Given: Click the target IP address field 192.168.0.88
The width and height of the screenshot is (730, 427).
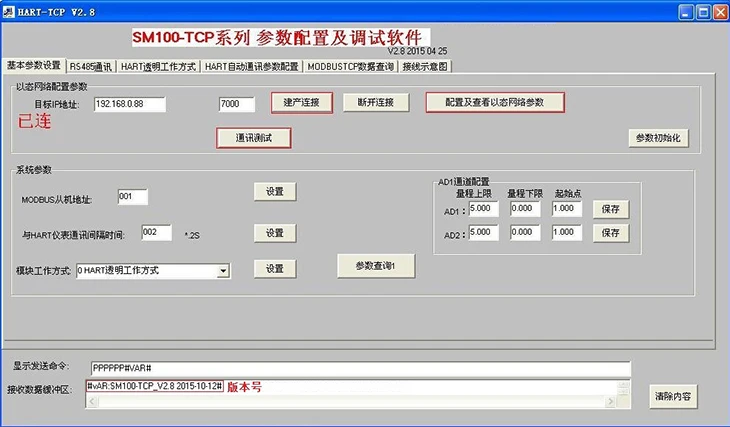Looking at the screenshot, I should click(129, 104).
